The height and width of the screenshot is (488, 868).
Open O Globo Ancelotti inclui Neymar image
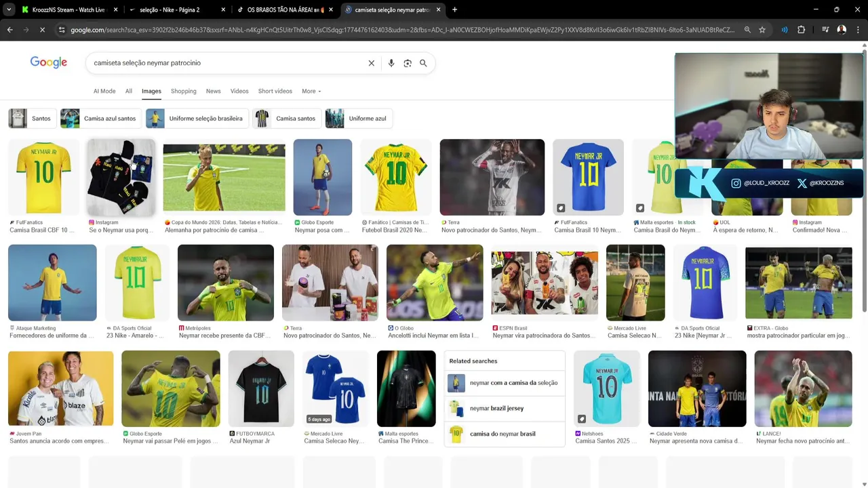(x=435, y=283)
